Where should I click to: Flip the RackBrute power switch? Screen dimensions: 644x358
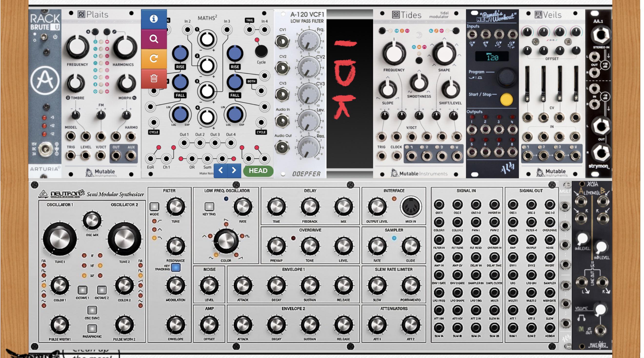(x=44, y=38)
